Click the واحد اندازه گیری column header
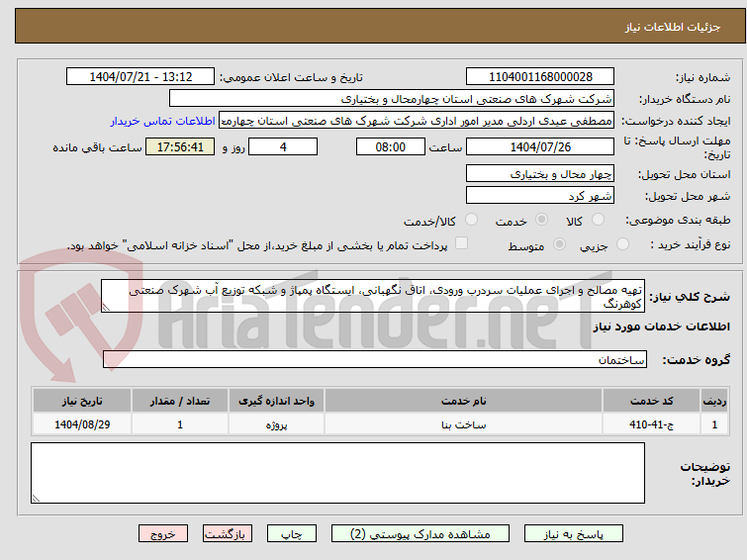 point(276,401)
